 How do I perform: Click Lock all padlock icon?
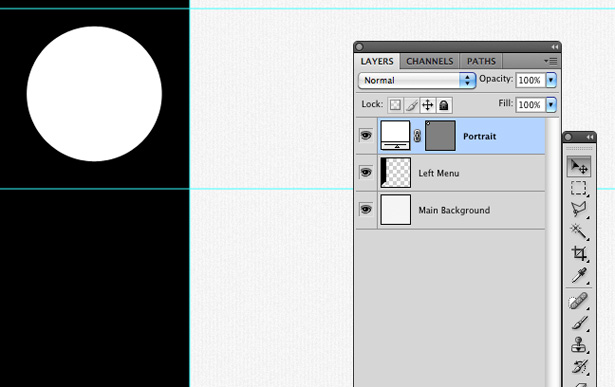tap(444, 105)
